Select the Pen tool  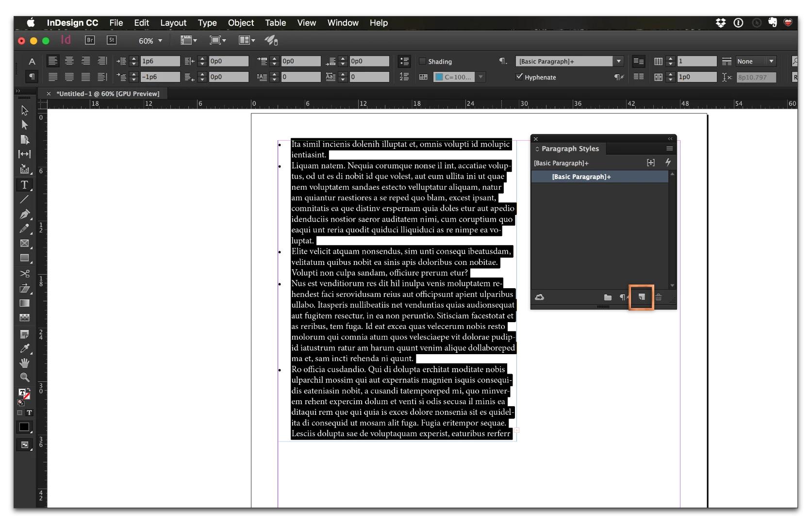(24, 214)
